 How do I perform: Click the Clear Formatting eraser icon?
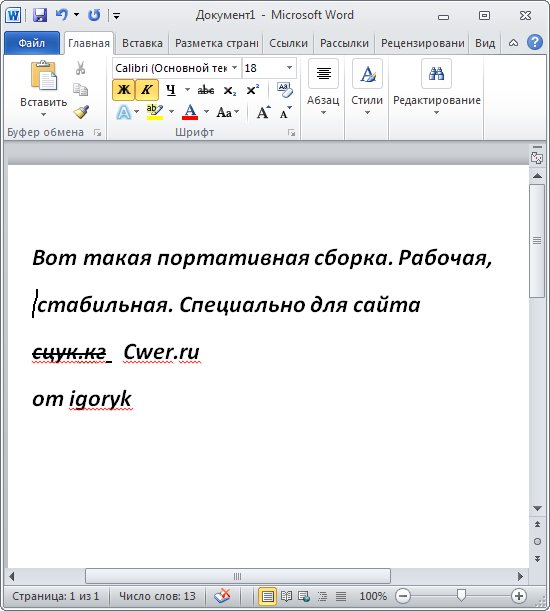point(285,90)
